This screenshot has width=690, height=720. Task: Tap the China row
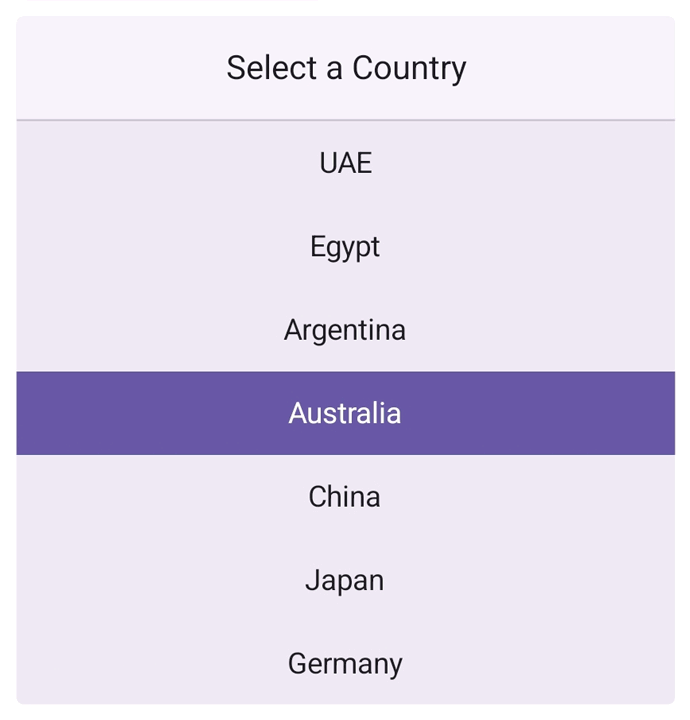click(345, 497)
